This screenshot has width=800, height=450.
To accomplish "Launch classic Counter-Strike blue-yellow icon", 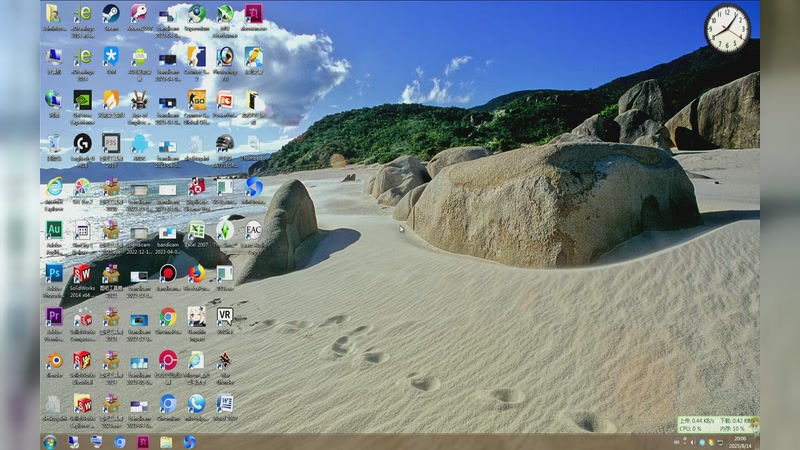I will pyautogui.click(x=196, y=57).
